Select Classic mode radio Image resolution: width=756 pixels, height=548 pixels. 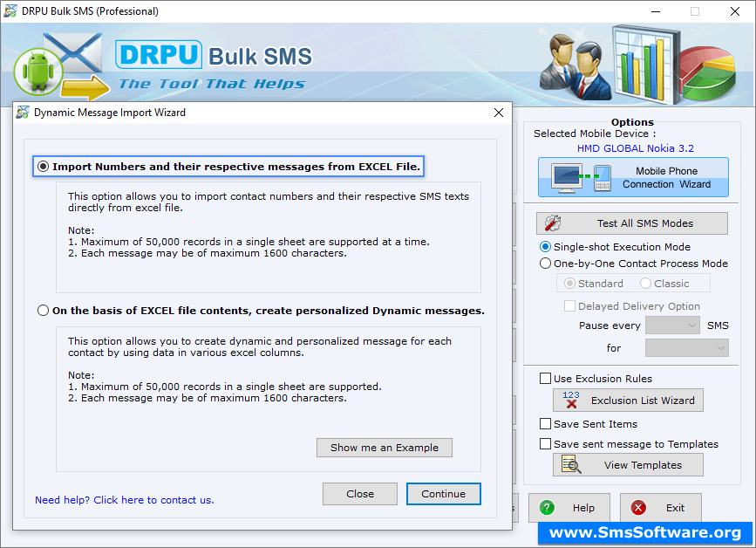click(645, 284)
